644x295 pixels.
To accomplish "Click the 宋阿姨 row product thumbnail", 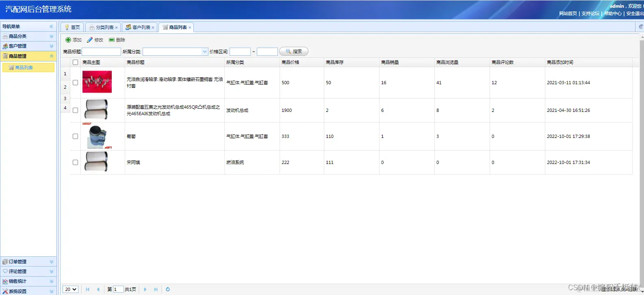I will point(96,162).
